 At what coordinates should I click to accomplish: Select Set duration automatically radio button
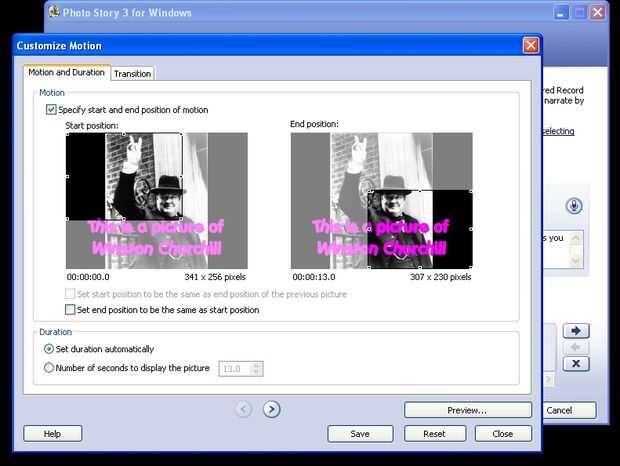(49, 349)
